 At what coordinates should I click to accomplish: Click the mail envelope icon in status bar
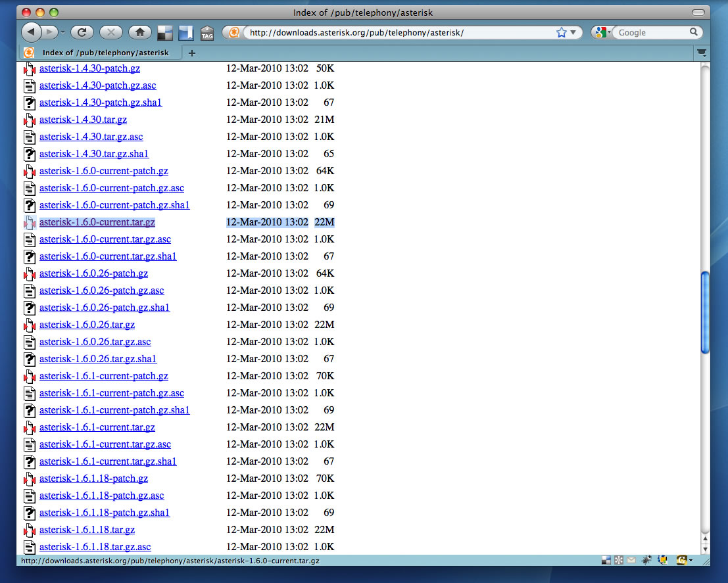631,561
